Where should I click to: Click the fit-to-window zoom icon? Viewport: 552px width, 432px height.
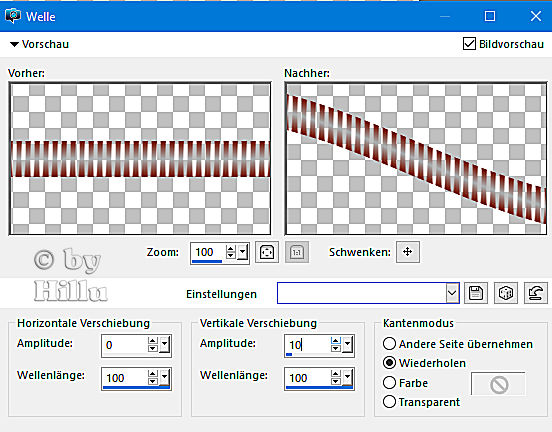pyautogui.click(x=267, y=252)
